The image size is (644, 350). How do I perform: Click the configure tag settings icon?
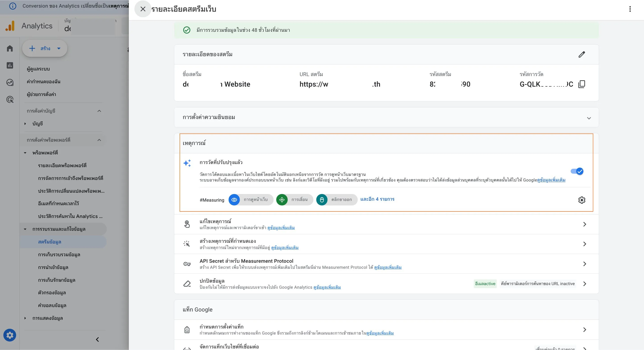[187, 330]
